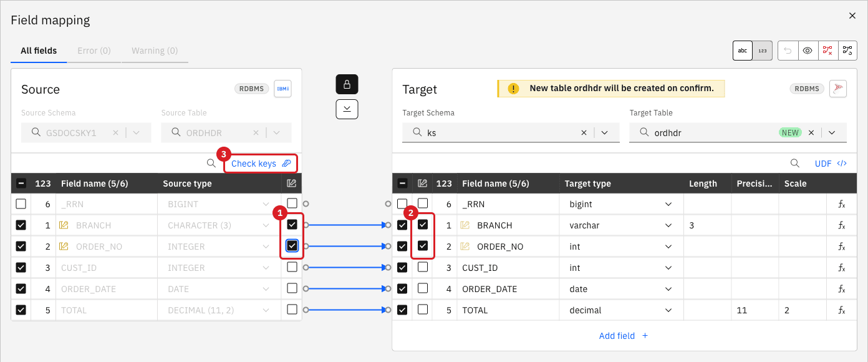Click the undo arrow icon
Image resolution: width=868 pixels, height=362 pixels.
(788, 51)
